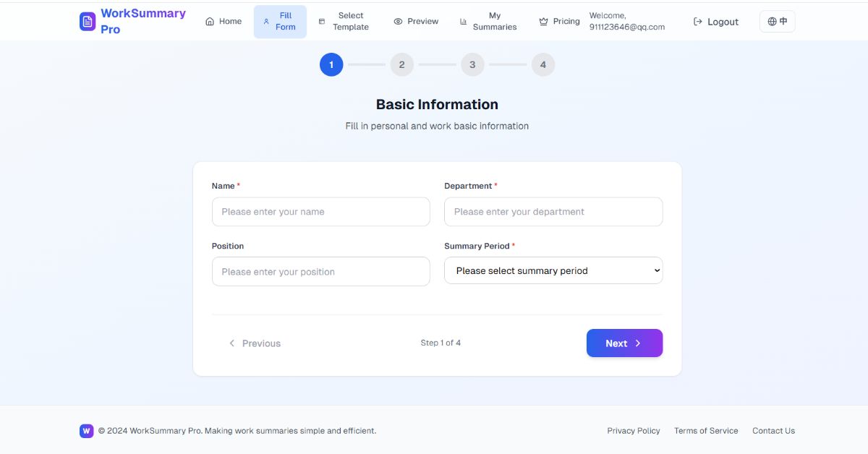
Task: Click the W icon in the footer
Action: [86, 431]
